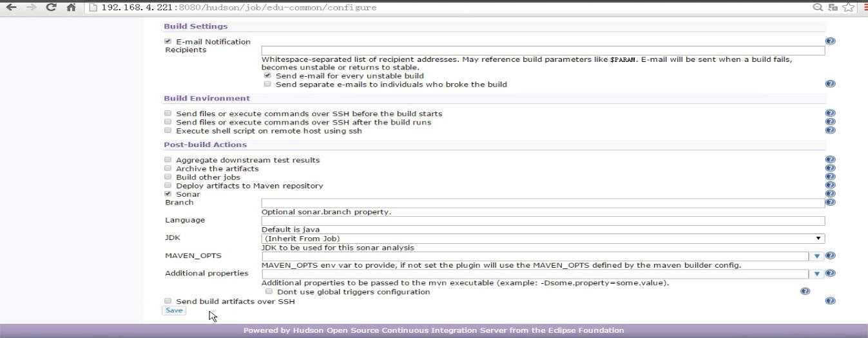Click the browser address bar URL
The height and width of the screenshot is (338, 868).
(239, 8)
